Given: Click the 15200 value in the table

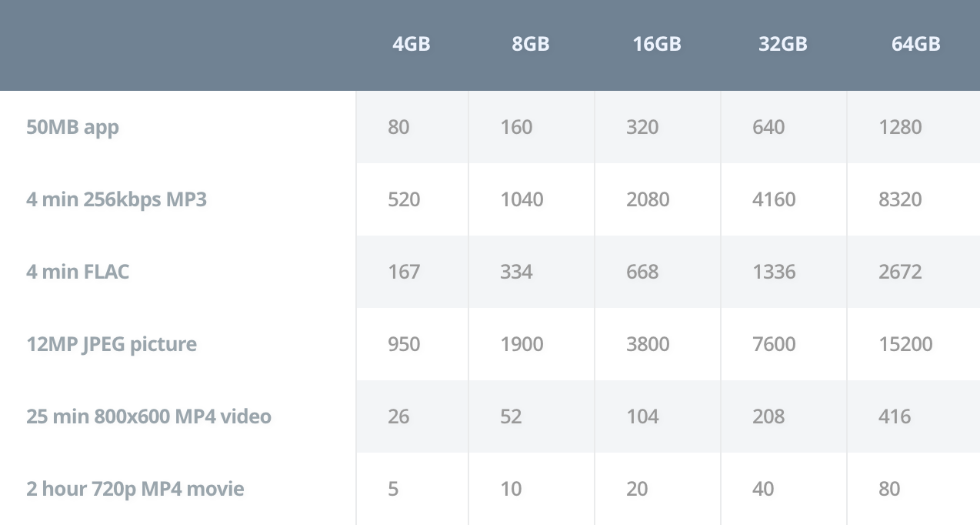Looking at the screenshot, I should 905,343.
